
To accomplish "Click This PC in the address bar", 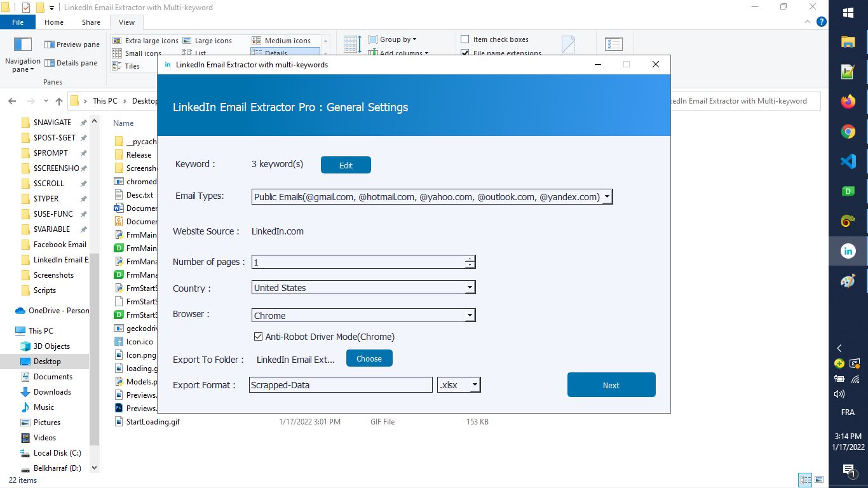I will click(105, 101).
